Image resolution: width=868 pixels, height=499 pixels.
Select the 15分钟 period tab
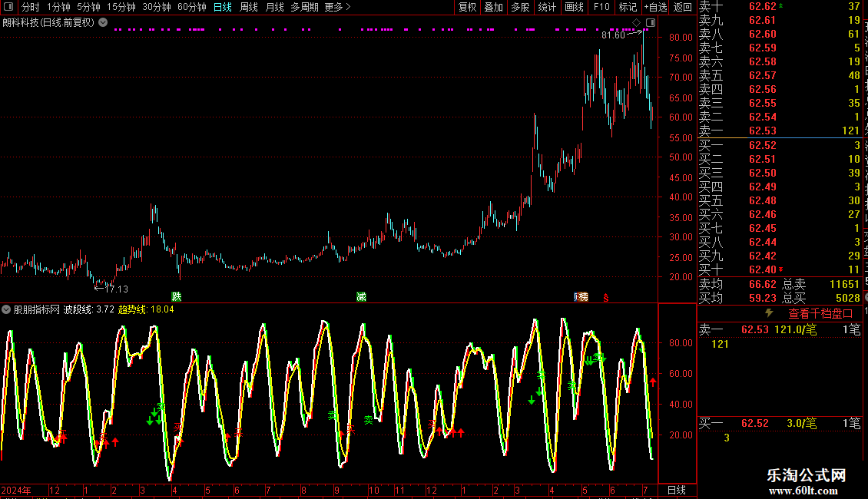(121, 7)
